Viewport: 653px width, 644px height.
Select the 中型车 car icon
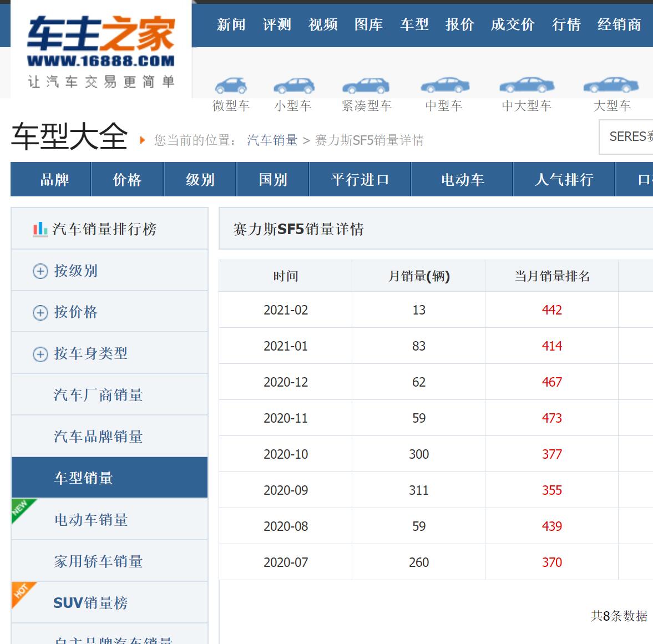(445, 85)
